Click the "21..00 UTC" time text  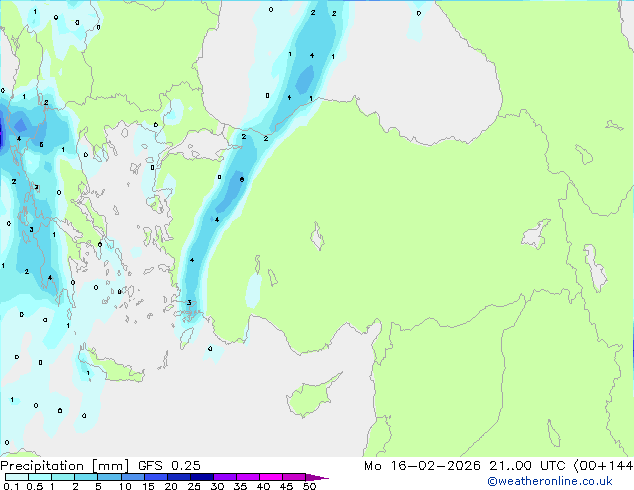tap(527, 466)
